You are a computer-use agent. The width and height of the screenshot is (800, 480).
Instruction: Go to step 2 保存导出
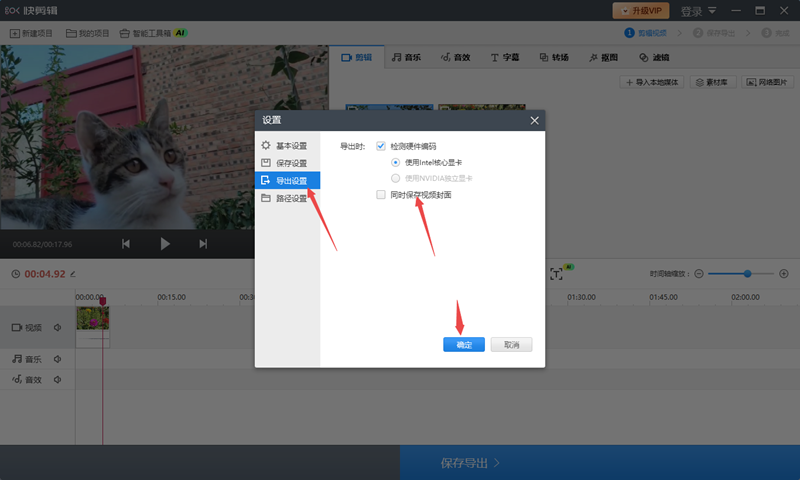pos(714,33)
